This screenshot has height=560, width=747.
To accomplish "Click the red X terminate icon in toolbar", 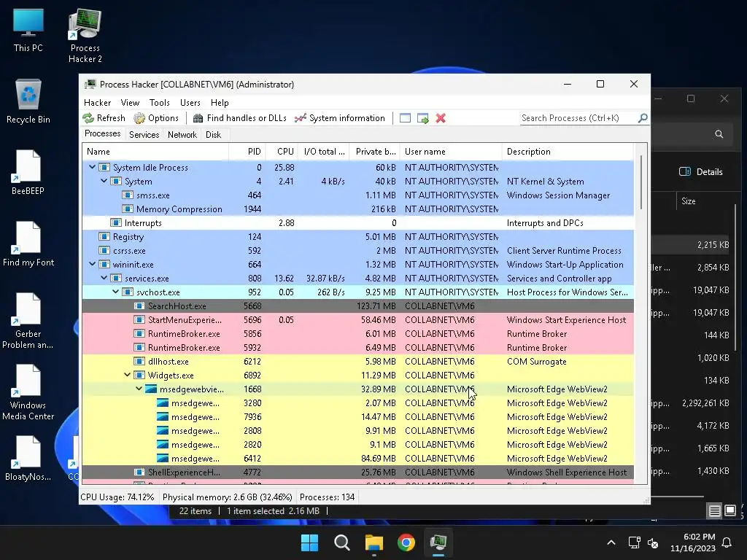I will [441, 118].
